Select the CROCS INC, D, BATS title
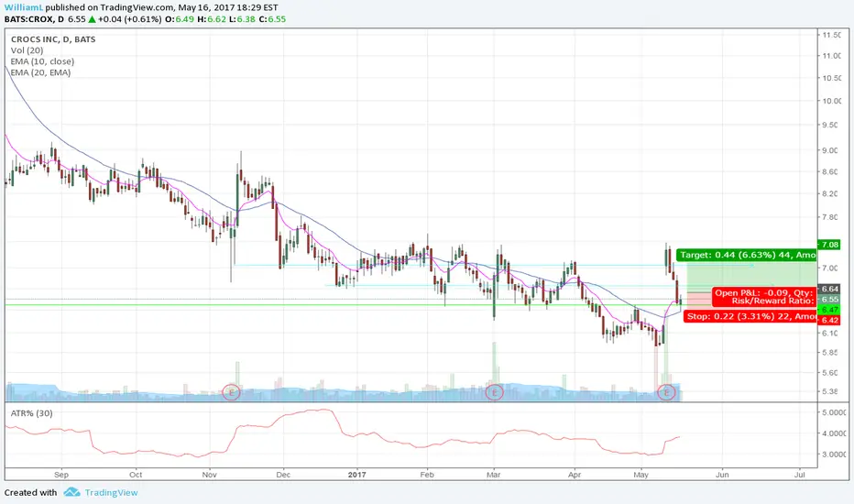Image resolution: width=854 pixels, height=504 pixels. [53, 39]
